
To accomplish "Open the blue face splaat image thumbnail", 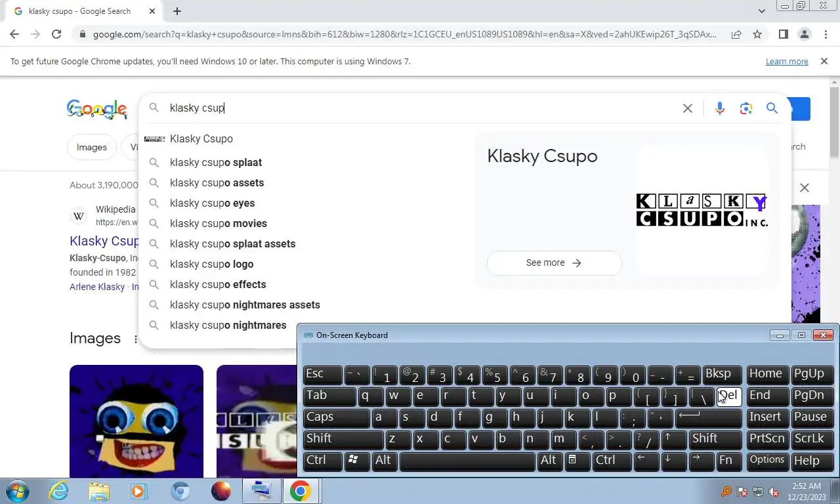I will 136,421.
